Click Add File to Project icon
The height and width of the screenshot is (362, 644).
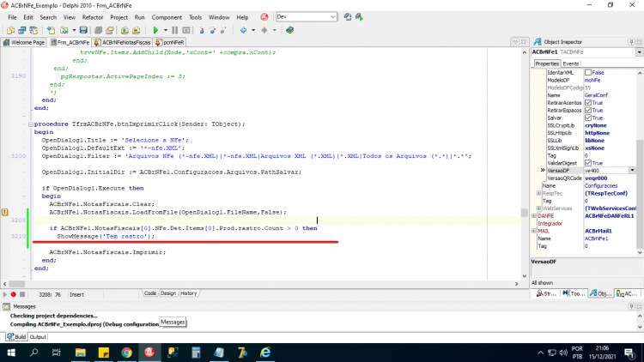pyautogui.click(x=125, y=30)
